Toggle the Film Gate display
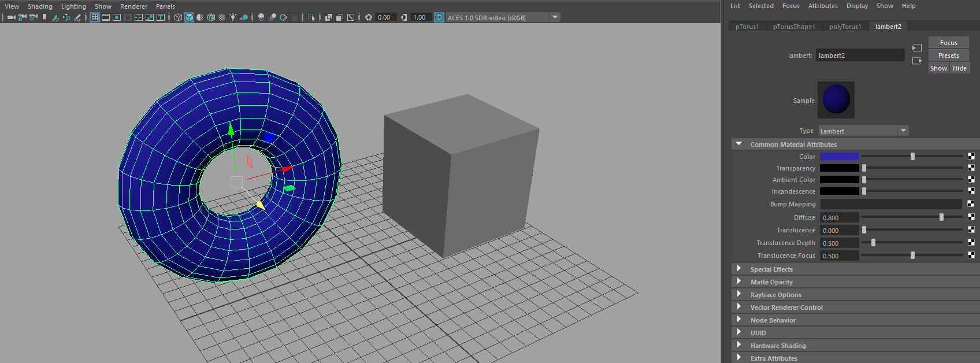This screenshot has width=980, height=363. pyautogui.click(x=106, y=17)
